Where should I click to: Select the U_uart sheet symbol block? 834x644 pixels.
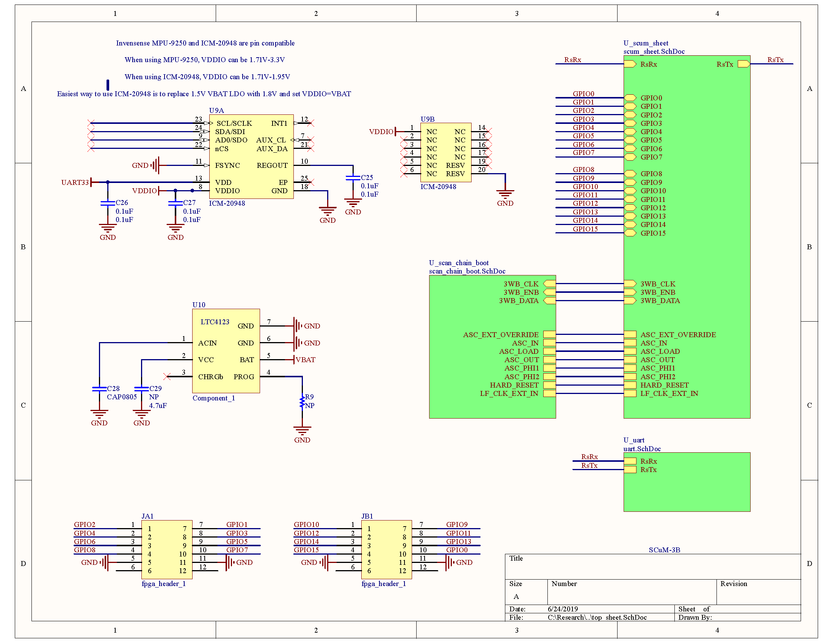tap(687, 482)
